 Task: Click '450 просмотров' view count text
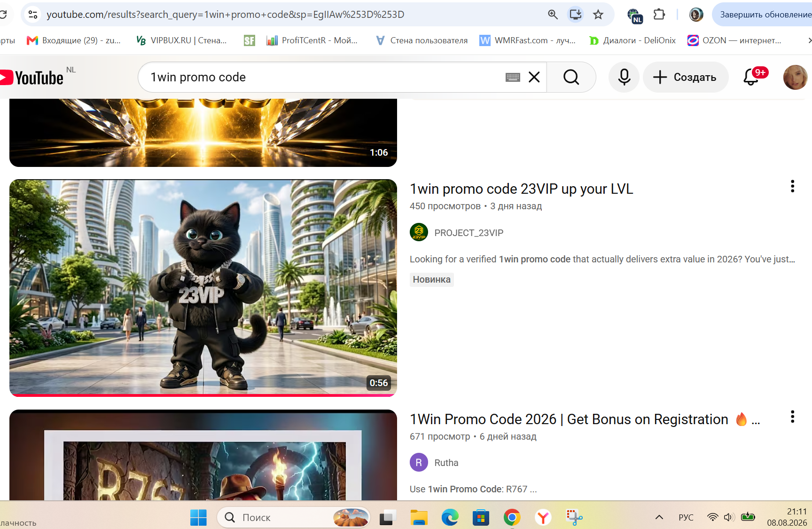coord(445,206)
